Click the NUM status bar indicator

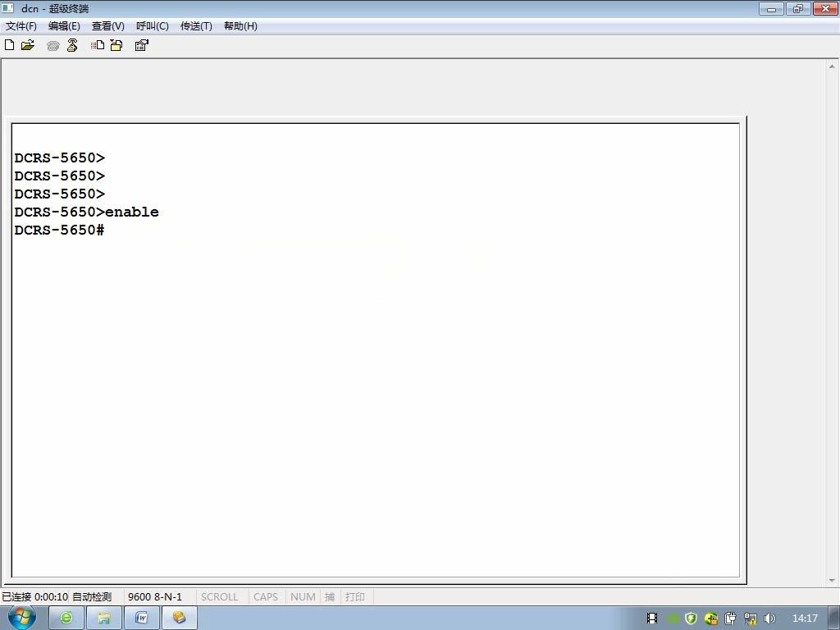tap(303, 596)
